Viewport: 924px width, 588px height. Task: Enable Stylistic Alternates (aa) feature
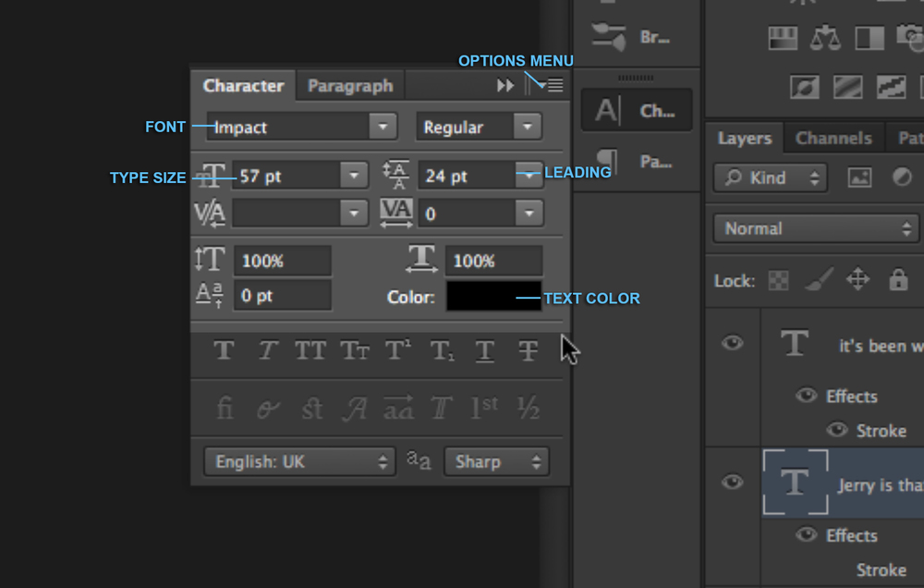pos(398,408)
